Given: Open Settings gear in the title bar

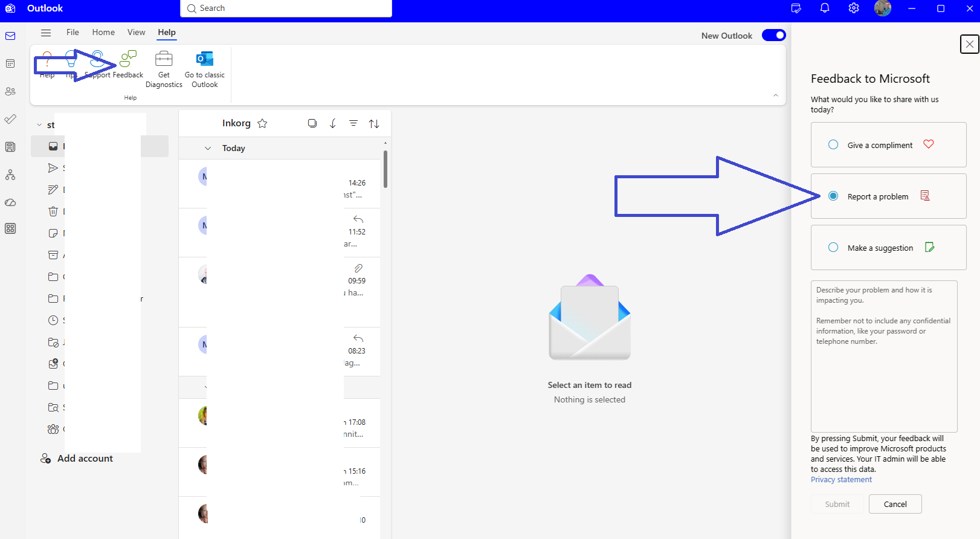Looking at the screenshot, I should tap(854, 8).
